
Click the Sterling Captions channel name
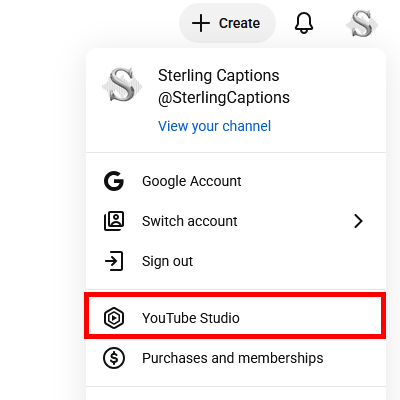pos(219,75)
